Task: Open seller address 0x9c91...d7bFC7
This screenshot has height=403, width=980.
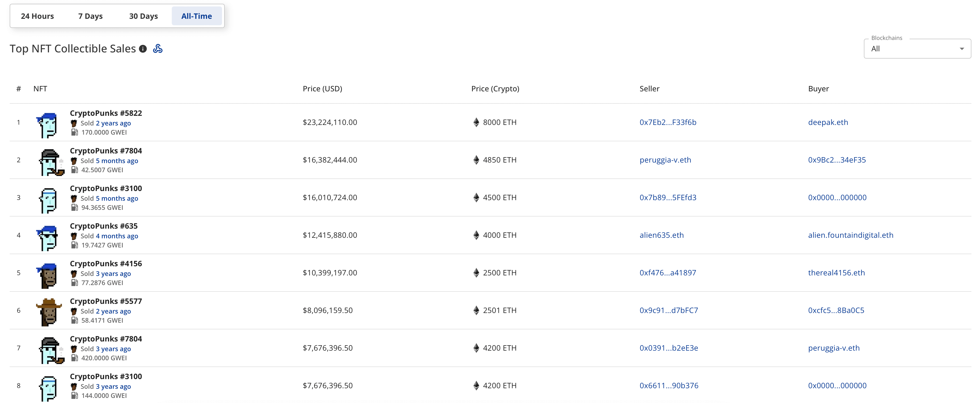Action: 668,311
